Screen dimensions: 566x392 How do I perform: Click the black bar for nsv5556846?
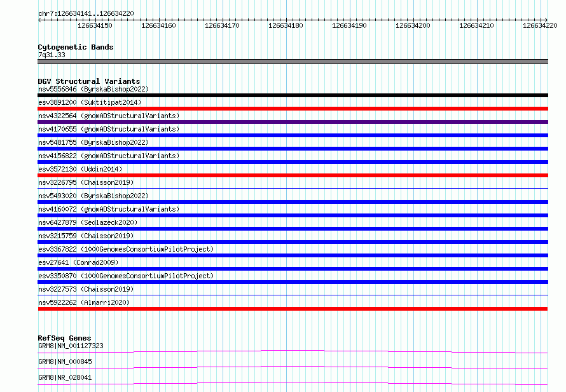click(x=293, y=95)
